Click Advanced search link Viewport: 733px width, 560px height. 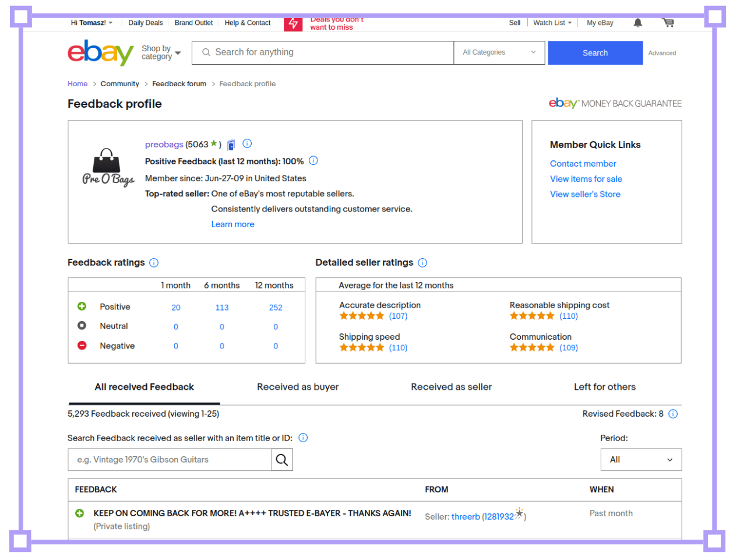click(x=662, y=53)
